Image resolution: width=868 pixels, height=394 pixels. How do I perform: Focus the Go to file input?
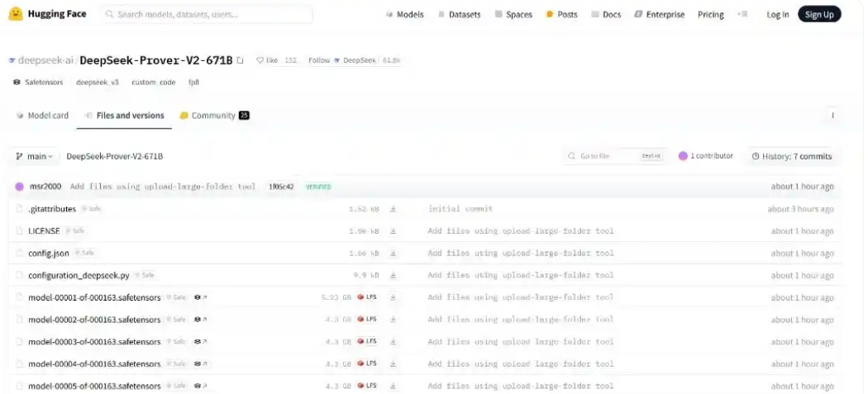(615, 157)
